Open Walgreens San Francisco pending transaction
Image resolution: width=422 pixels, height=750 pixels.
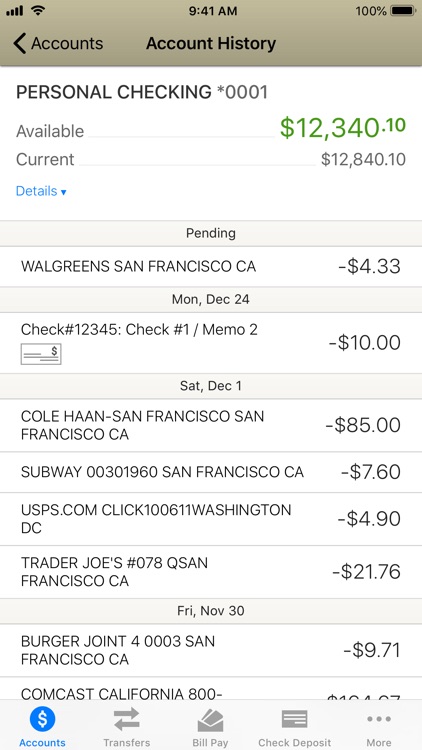coord(211,266)
